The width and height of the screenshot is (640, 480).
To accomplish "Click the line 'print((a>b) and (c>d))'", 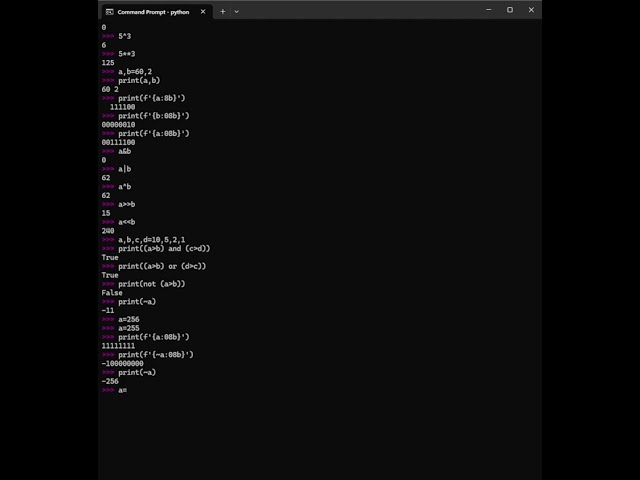I will tap(156, 249).
